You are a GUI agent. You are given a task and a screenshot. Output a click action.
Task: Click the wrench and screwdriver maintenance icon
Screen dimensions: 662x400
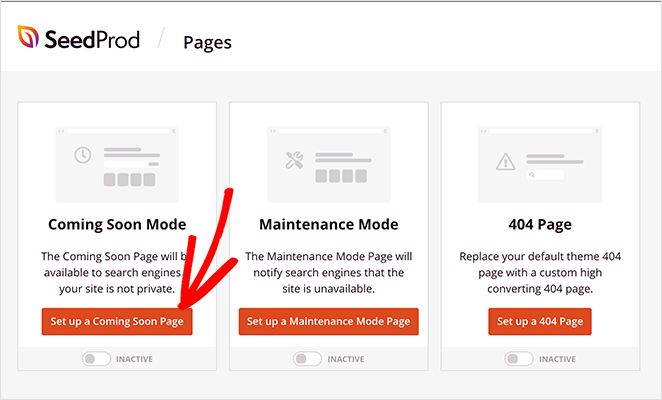294,159
